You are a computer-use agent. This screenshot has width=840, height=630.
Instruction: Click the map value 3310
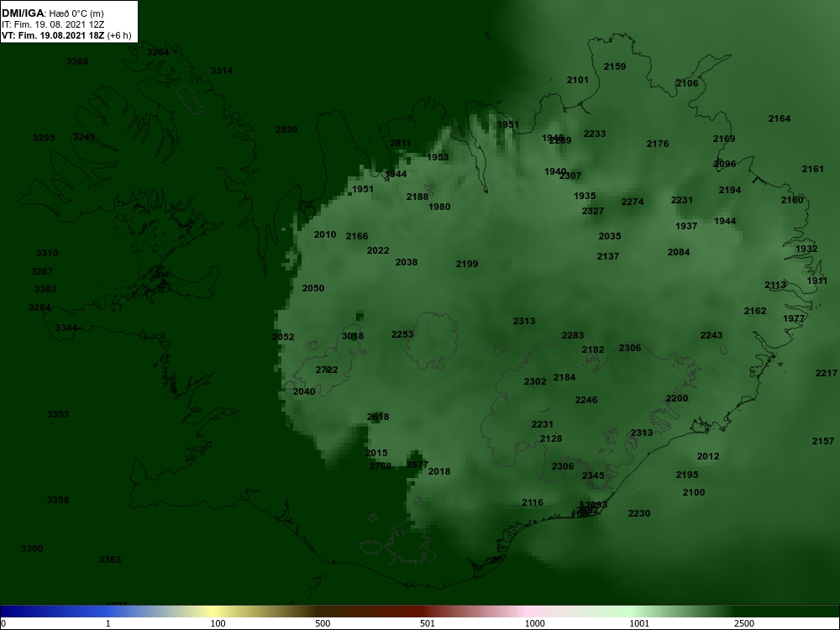point(47,254)
